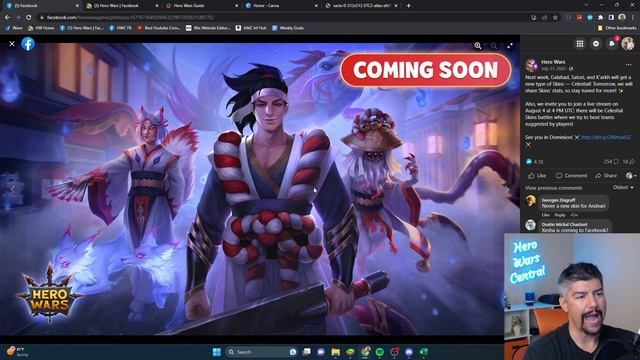Go back in the browser
This screenshot has height=360, width=640.
[7, 17]
